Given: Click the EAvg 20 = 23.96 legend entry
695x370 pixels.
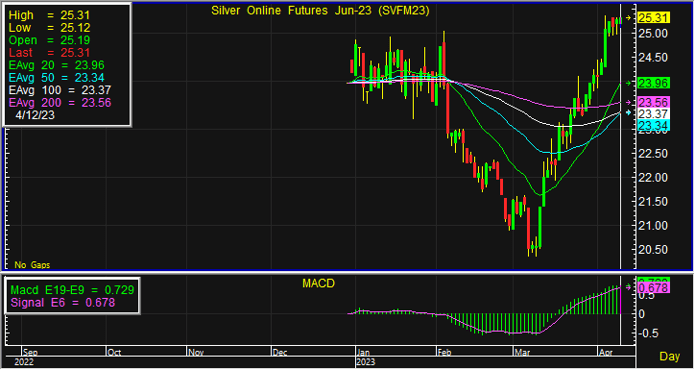Looking at the screenshot, I should pyautogui.click(x=56, y=66).
